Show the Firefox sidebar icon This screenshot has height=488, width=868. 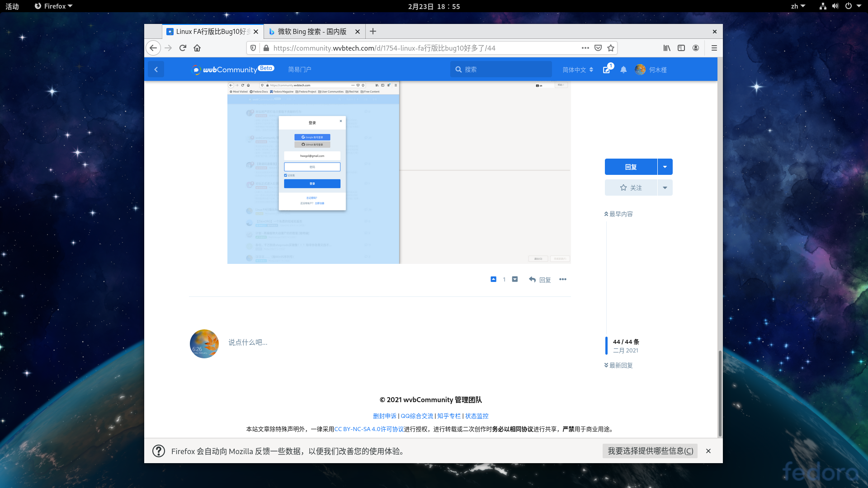pos(681,48)
